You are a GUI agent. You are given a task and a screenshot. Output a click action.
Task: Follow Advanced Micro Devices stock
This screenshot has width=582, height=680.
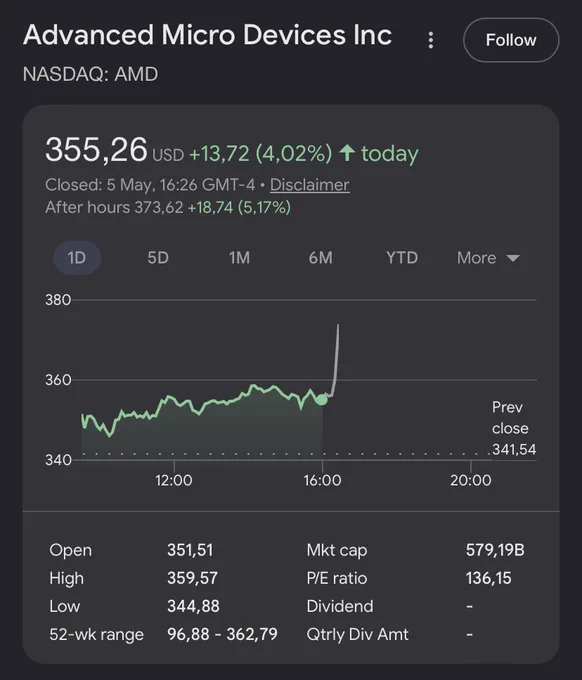pyautogui.click(x=511, y=40)
